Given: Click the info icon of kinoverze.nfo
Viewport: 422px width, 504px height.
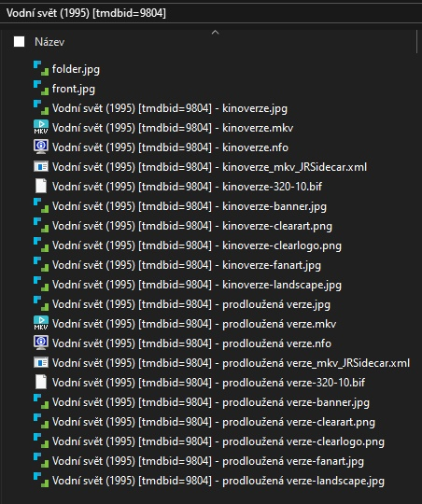Looking at the screenshot, I should (x=41, y=147).
